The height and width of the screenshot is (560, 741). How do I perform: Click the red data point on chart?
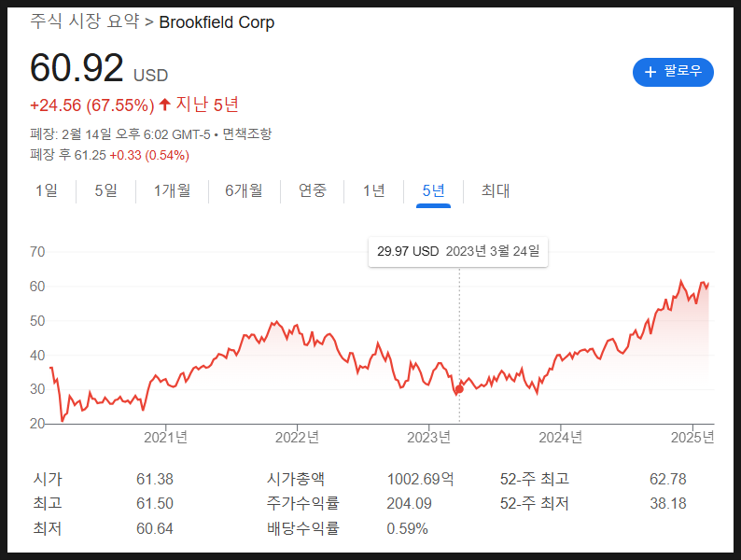pyautogui.click(x=459, y=389)
